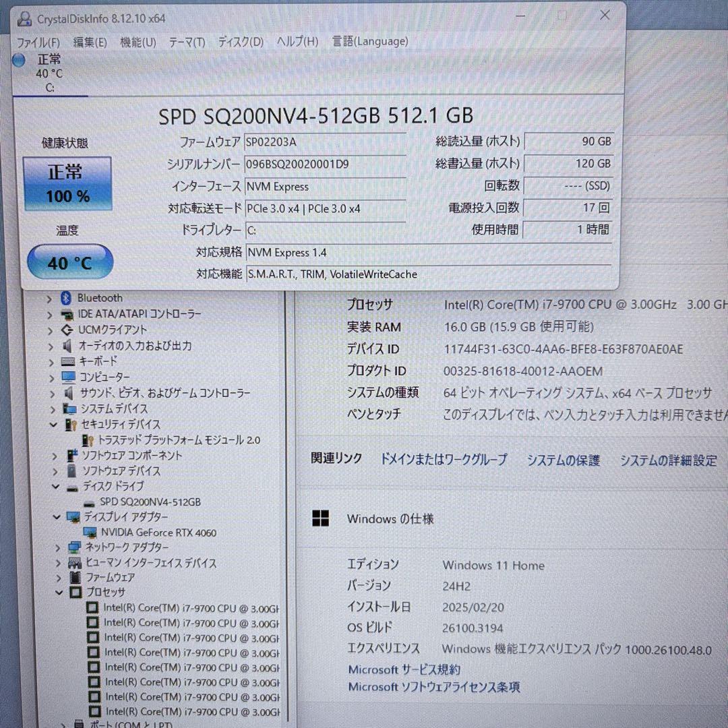Open the システムの保護 link
Viewport: 728px width, 728px height.
point(563,460)
